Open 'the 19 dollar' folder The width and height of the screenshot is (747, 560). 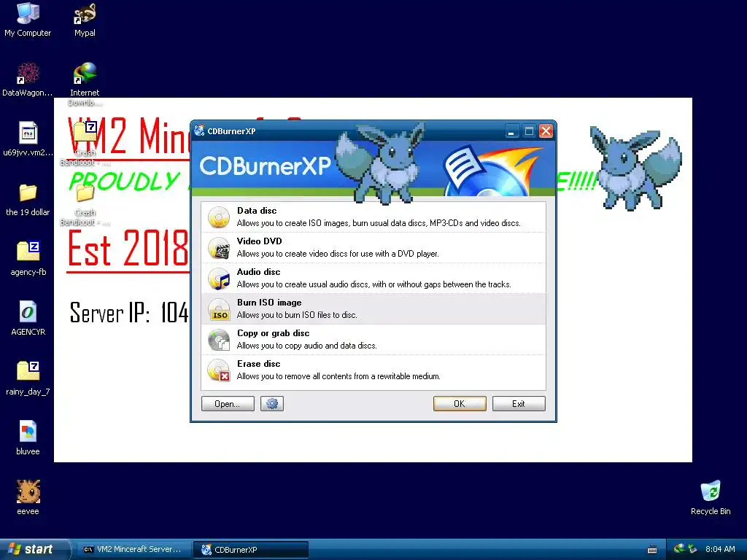pyautogui.click(x=28, y=192)
